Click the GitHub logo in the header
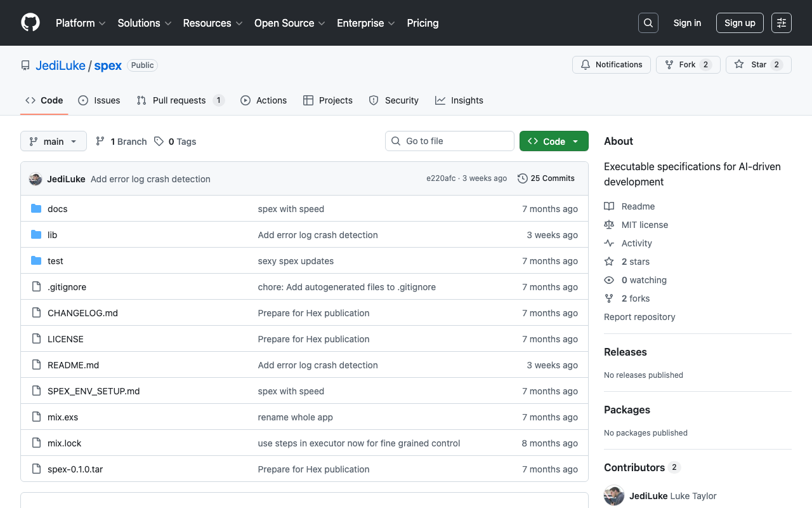 click(x=30, y=23)
